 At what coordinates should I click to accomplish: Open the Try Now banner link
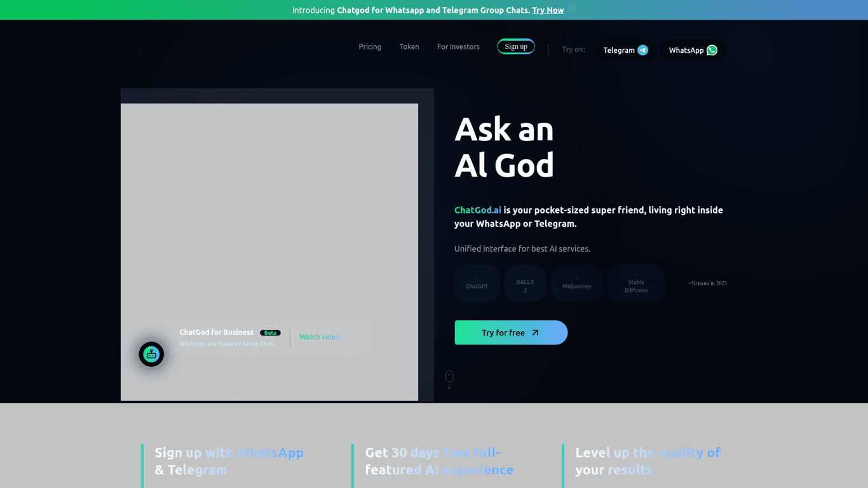tap(548, 10)
